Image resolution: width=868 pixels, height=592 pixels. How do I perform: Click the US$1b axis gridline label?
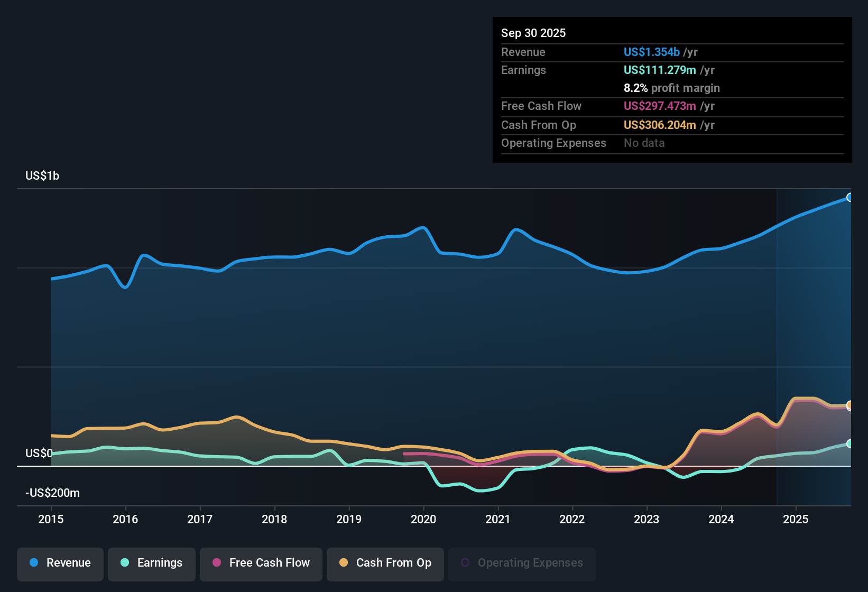[x=42, y=175]
